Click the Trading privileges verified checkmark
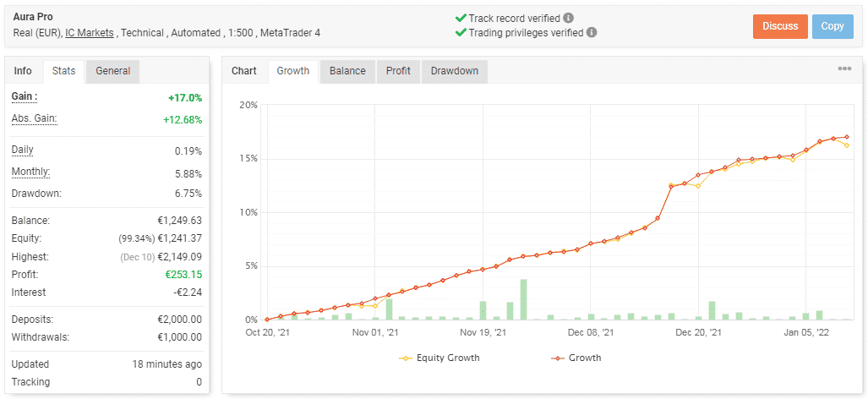Image resolution: width=868 pixels, height=399 pixels. coord(460,33)
